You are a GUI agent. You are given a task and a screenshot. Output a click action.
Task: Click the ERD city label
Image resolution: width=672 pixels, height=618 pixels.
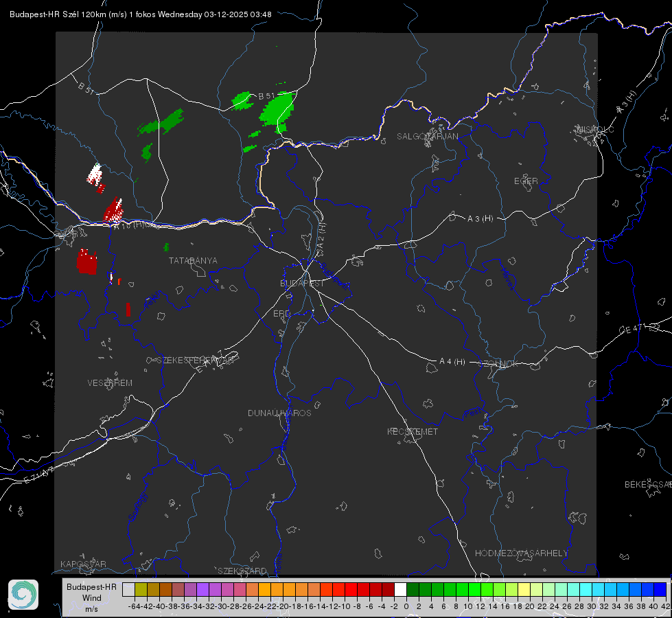click(281, 314)
